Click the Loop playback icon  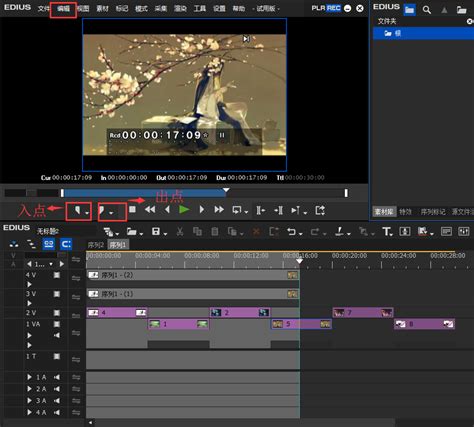click(237, 210)
